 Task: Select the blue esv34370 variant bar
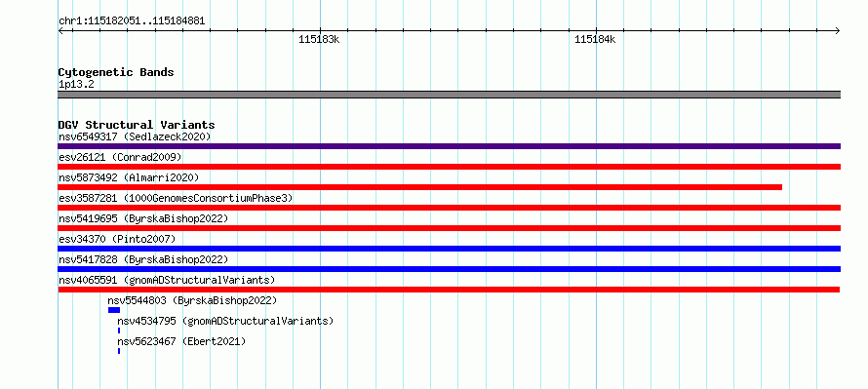click(449, 249)
